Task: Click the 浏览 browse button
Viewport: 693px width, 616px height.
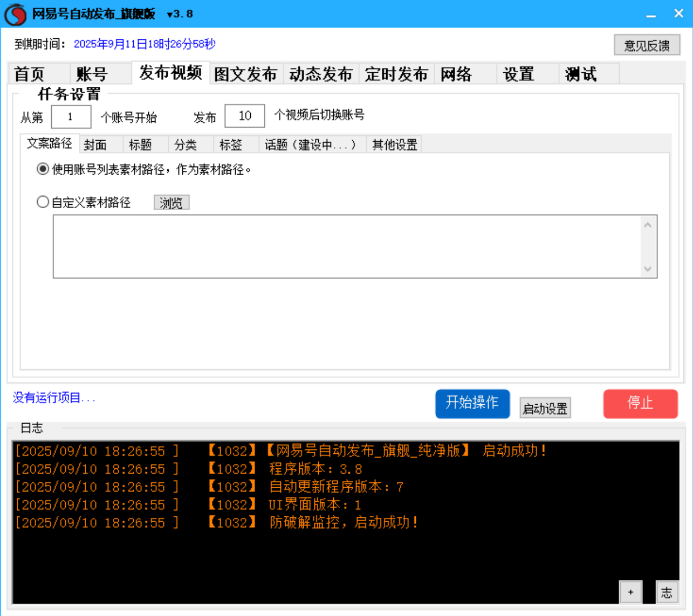Action: click(x=171, y=202)
